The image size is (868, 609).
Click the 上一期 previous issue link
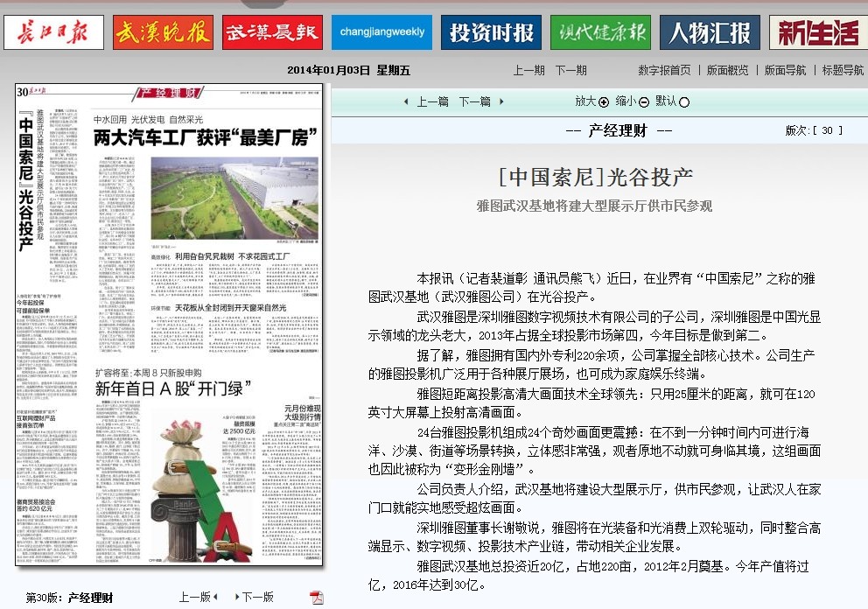pyautogui.click(x=528, y=70)
